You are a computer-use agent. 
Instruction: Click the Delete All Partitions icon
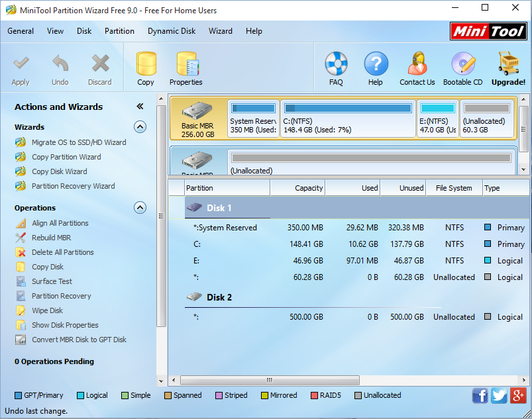[x=21, y=253]
